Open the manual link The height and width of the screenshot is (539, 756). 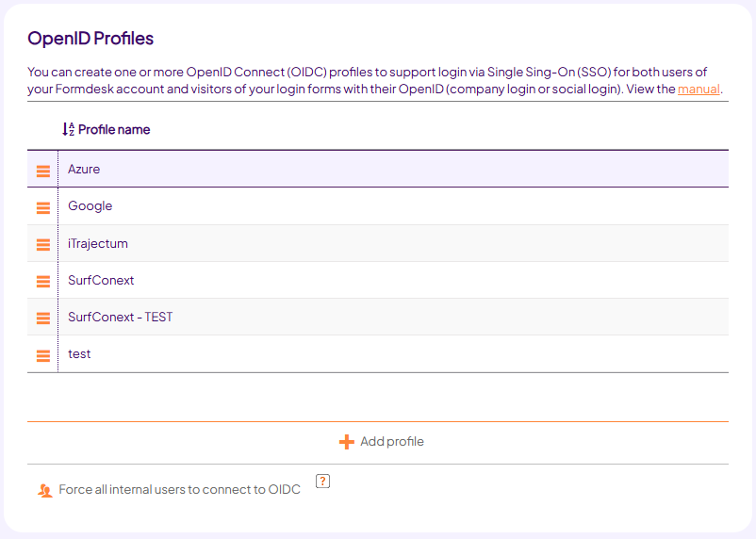click(698, 90)
